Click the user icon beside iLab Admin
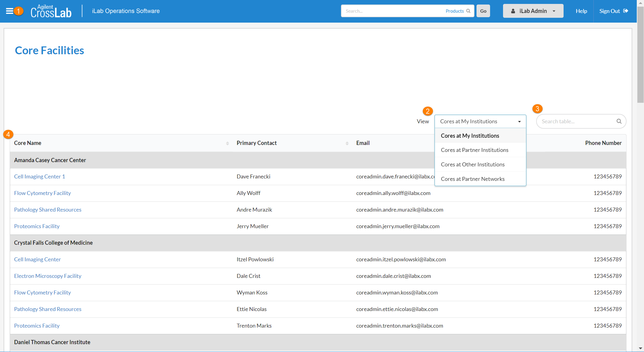This screenshot has width=644, height=352. pyautogui.click(x=513, y=11)
